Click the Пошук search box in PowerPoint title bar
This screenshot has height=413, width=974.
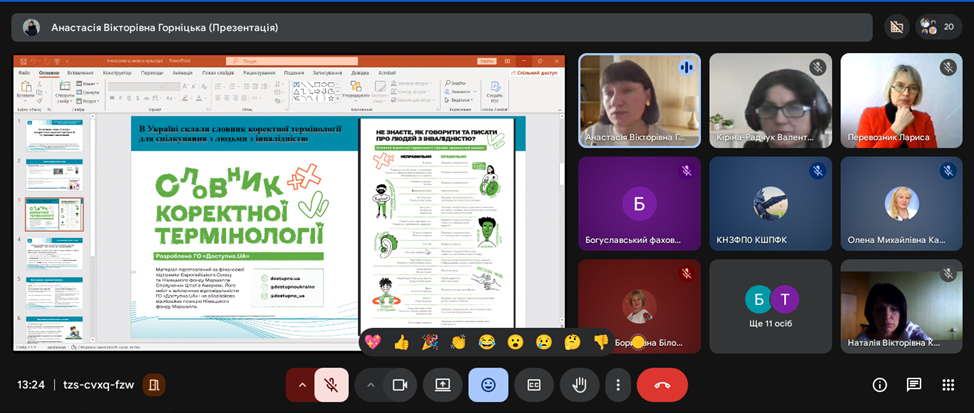(x=292, y=61)
